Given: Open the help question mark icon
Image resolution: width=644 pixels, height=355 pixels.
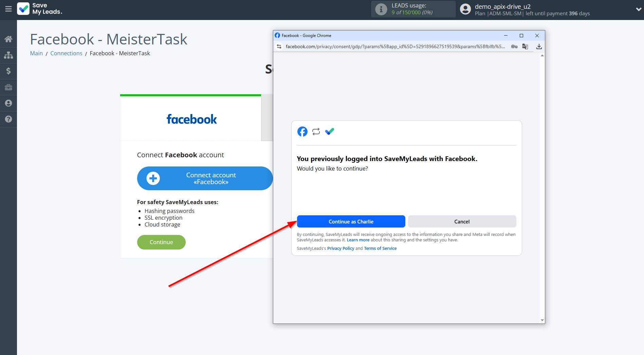Looking at the screenshot, I should point(8,119).
